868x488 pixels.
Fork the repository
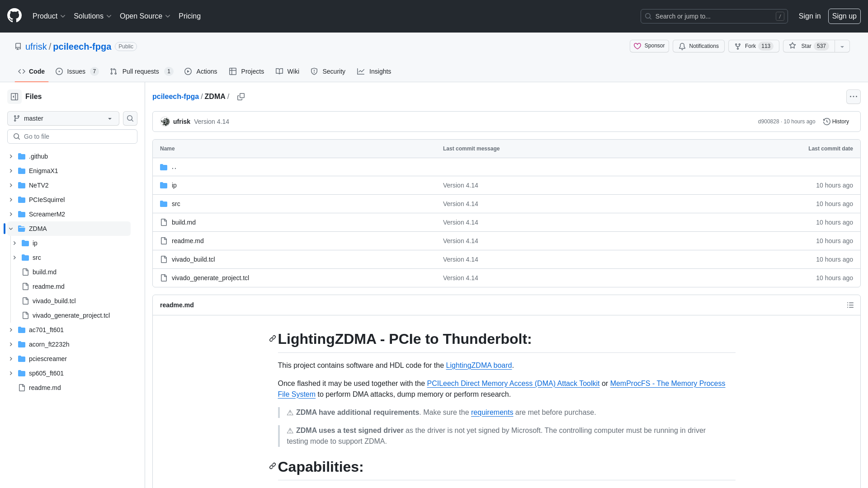coord(754,46)
